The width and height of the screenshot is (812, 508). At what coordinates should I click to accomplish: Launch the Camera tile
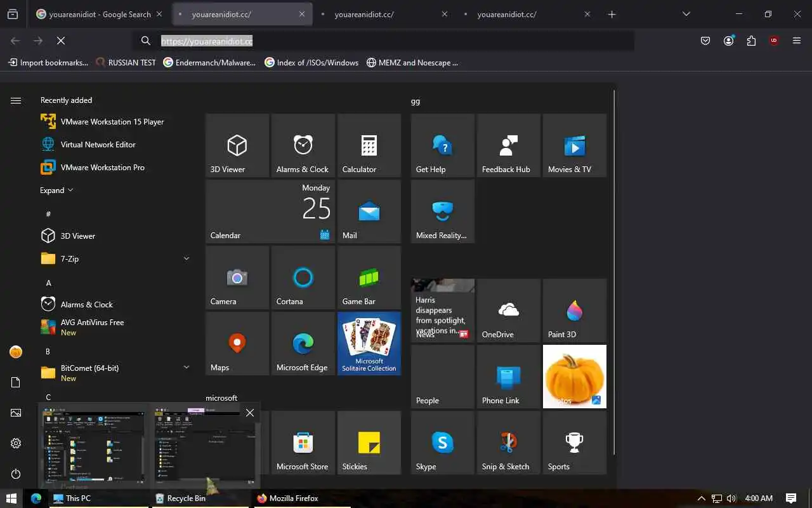237,277
